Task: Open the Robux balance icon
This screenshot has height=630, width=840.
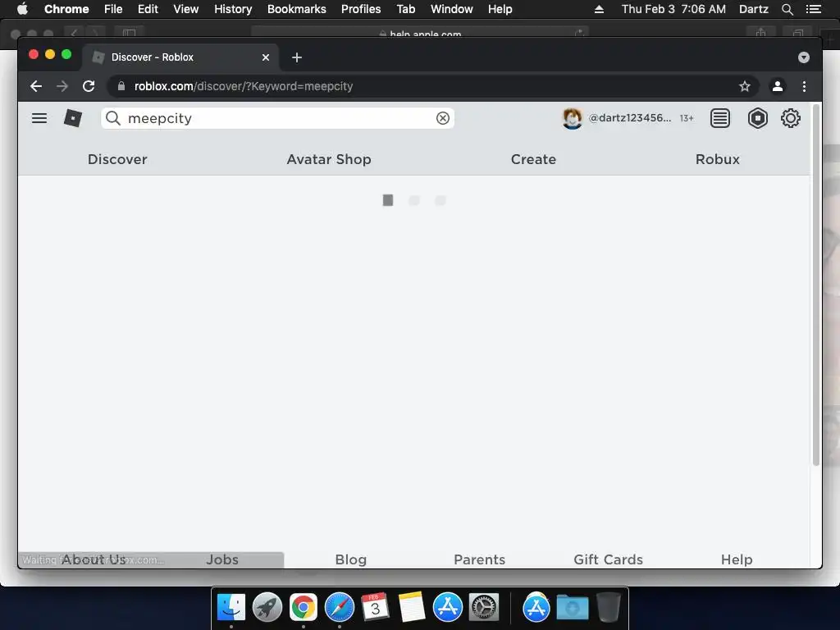Action: point(757,118)
